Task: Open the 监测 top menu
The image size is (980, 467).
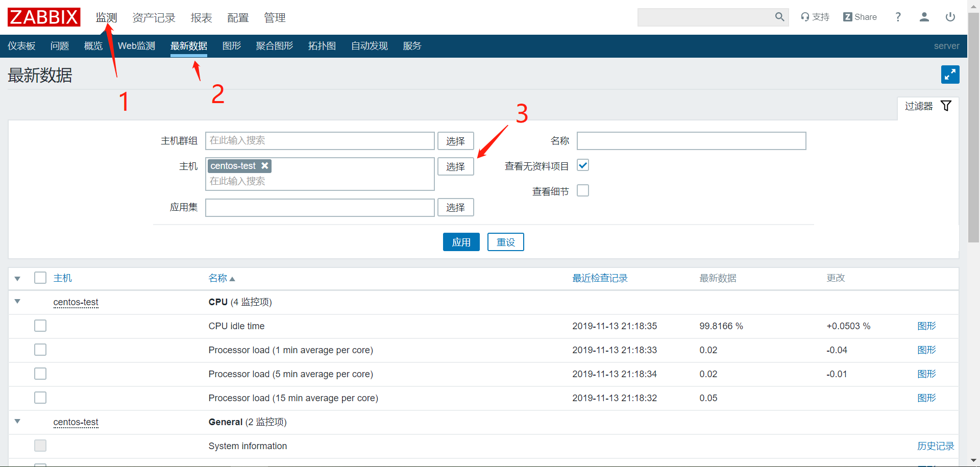Action: [107, 18]
